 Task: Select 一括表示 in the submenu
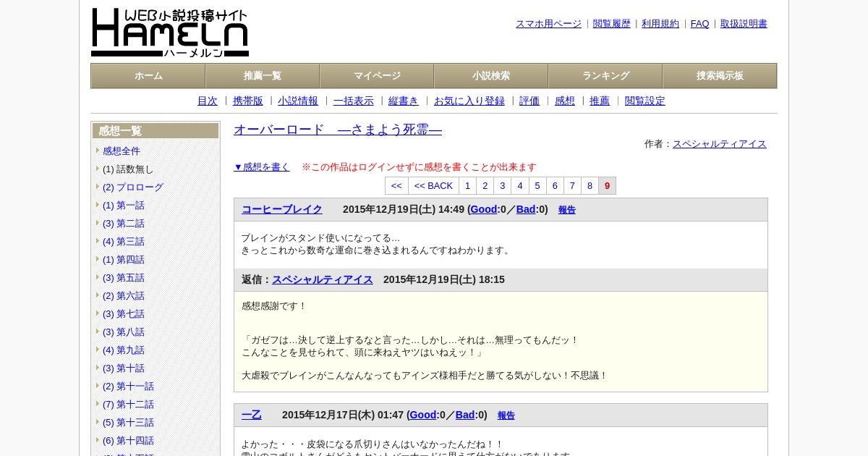click(354, 101)
